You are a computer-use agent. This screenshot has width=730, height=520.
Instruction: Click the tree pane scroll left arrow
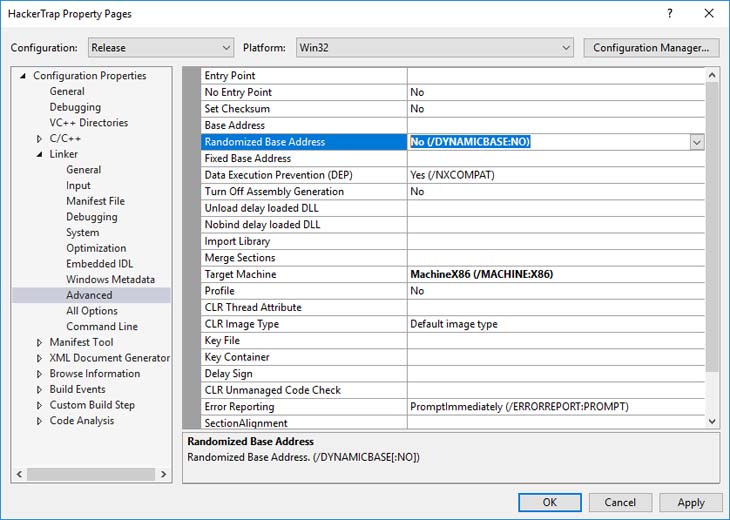[19, 474]
